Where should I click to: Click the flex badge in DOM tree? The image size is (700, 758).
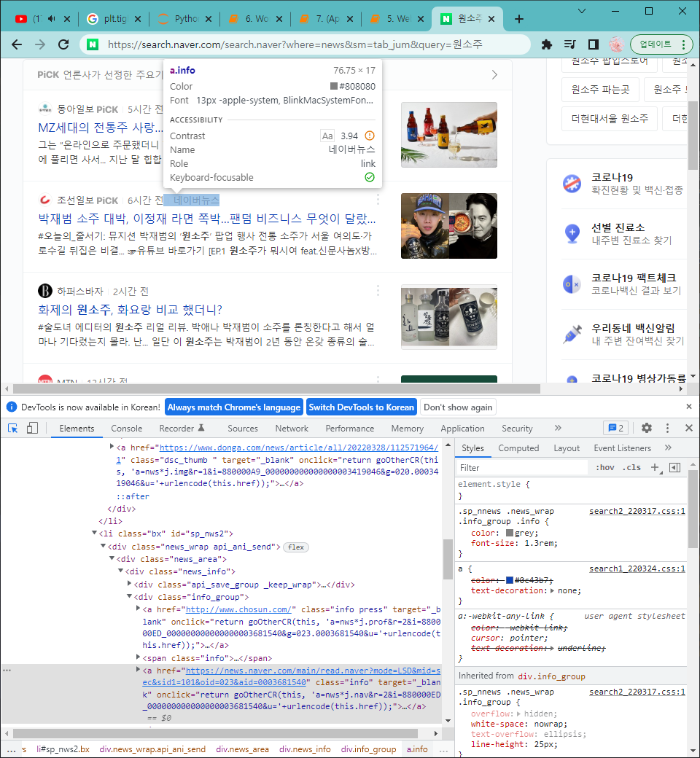click(x=296, y=547)
